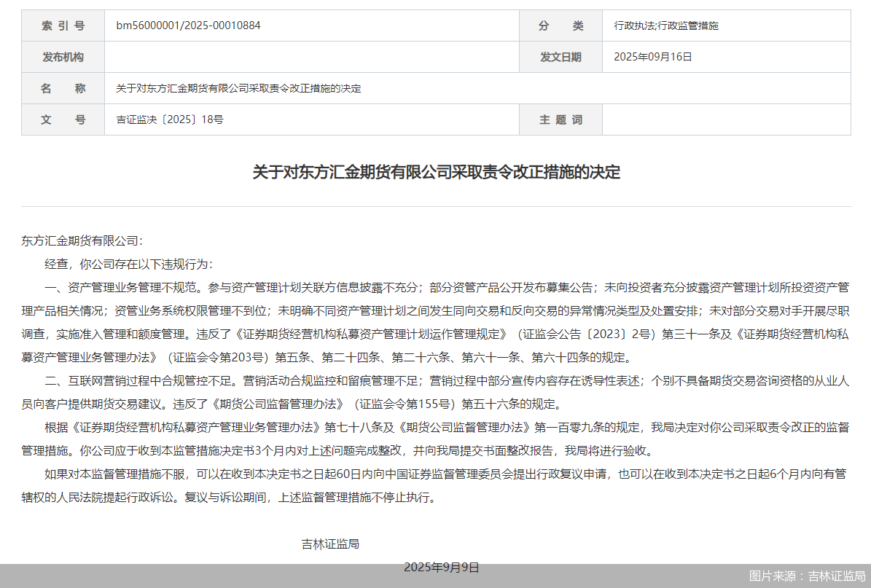Screen dimensions: 871x588
Task: Click the text 证监会令第203号
Action: 219,358
